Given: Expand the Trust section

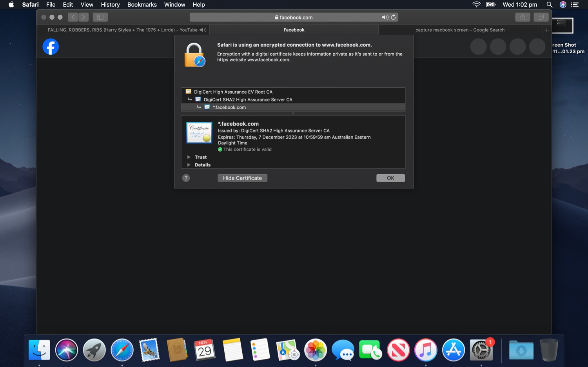Looking at the screenshot, I should click(189, 157).
